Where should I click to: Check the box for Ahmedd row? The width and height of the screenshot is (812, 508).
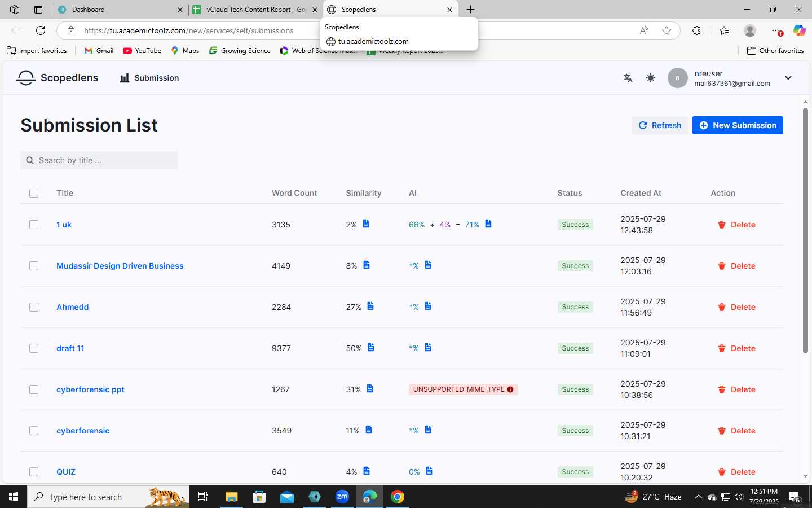coord(34,307)
